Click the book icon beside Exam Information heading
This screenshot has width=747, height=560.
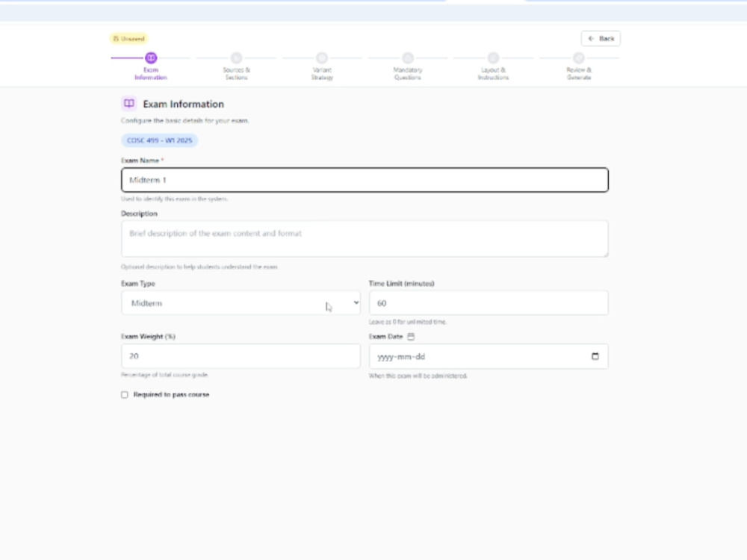[128, 103]
